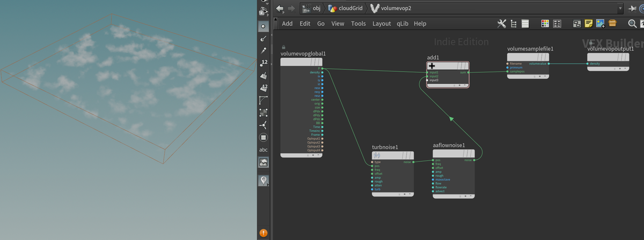This screenshot has width=644, height=240.
Task: Select the top viewport display option button
Action: click(x=263, y=26)
